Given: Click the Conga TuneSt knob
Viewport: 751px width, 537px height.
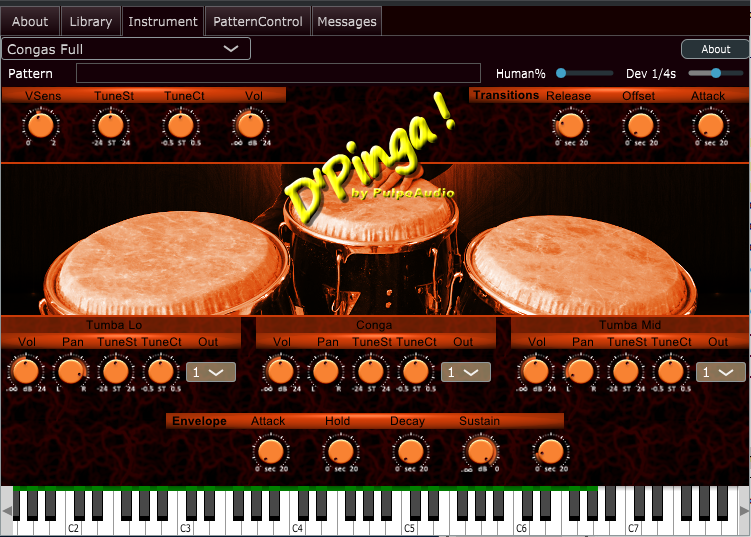Looking at the screenshot, I should (x=371, y=371).
